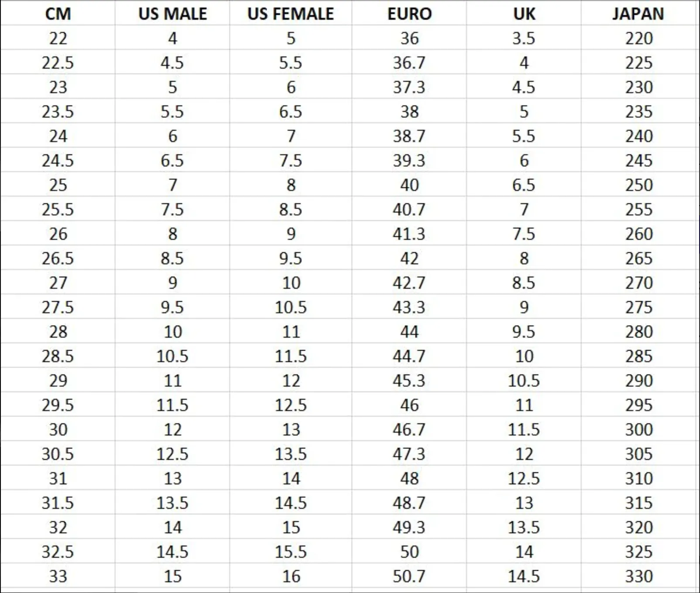Click the Euro size 41.3 cell
This screenshot has width=700, height=593.
click(x=409, y=234)
